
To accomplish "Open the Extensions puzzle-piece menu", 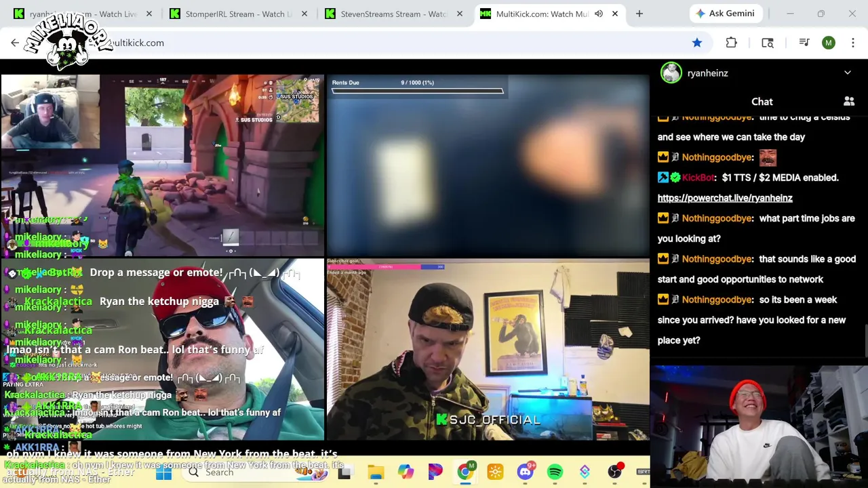I will point(731,43).
